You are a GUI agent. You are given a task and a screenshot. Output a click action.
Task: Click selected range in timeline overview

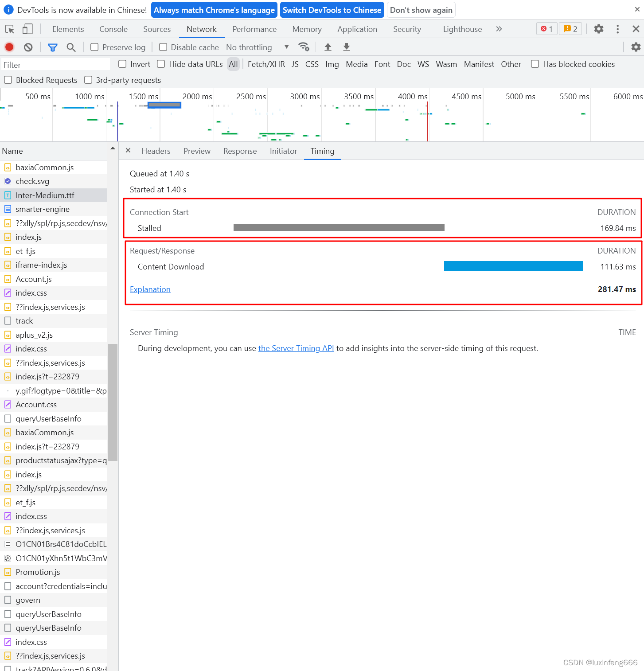[x=164, y=105]
